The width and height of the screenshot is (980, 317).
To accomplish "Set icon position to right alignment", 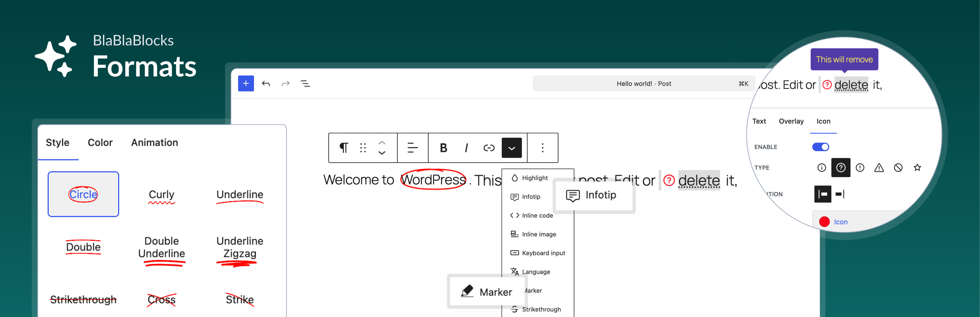I will point(840,194).
